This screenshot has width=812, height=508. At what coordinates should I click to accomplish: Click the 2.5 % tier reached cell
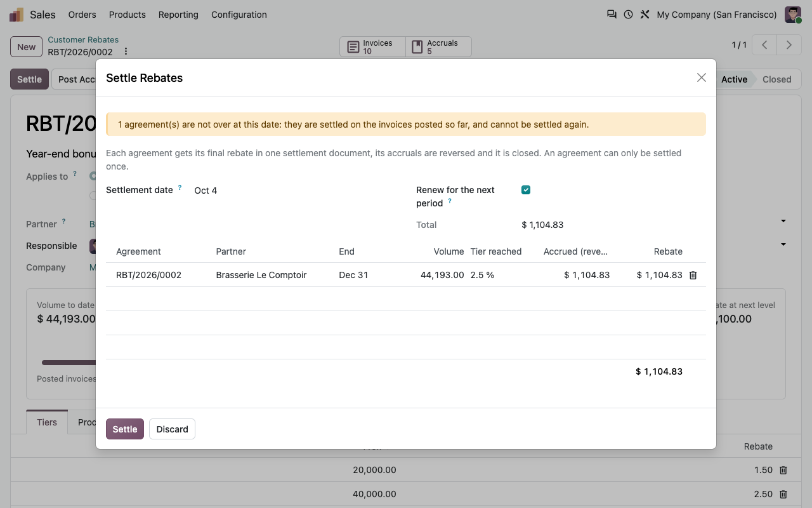pyautogui.click(x=482, y=275)
